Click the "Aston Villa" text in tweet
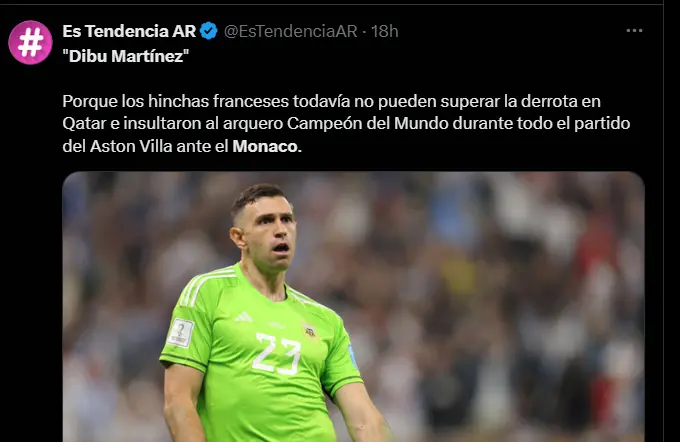Screen dimensions: 680x442 tap(131, 146)
